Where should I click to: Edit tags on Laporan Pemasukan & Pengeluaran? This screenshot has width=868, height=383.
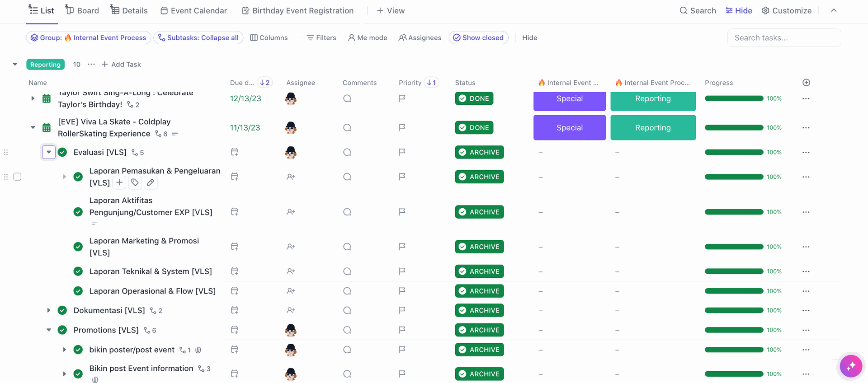pos(135,182)
